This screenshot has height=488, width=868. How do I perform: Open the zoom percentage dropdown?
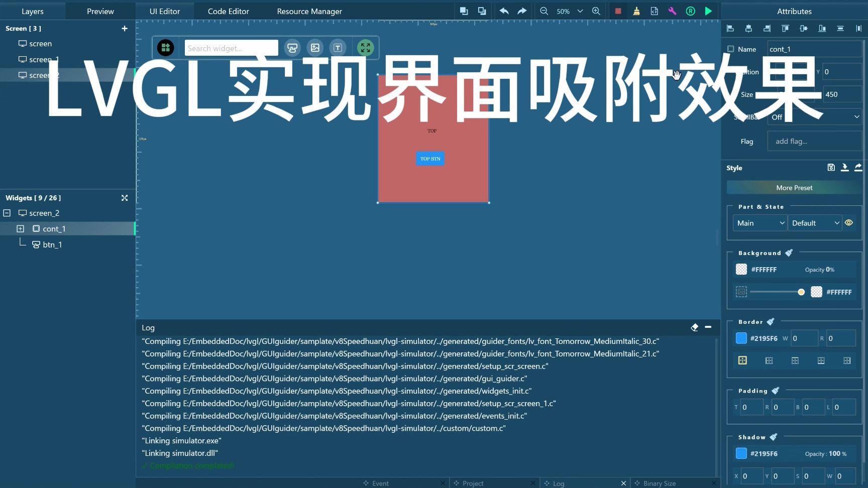pyautogui.click(x=580, y=11)
